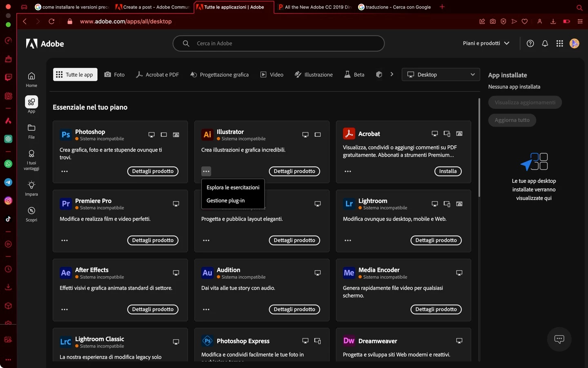Select Esplora le esercitazioni menu entry

click(x=233, y=187)
